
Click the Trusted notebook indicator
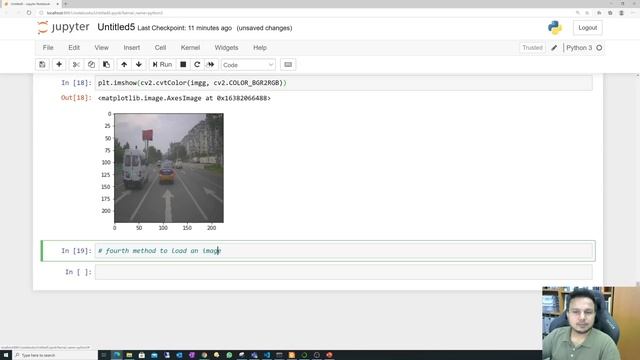(x=532, y=48)
